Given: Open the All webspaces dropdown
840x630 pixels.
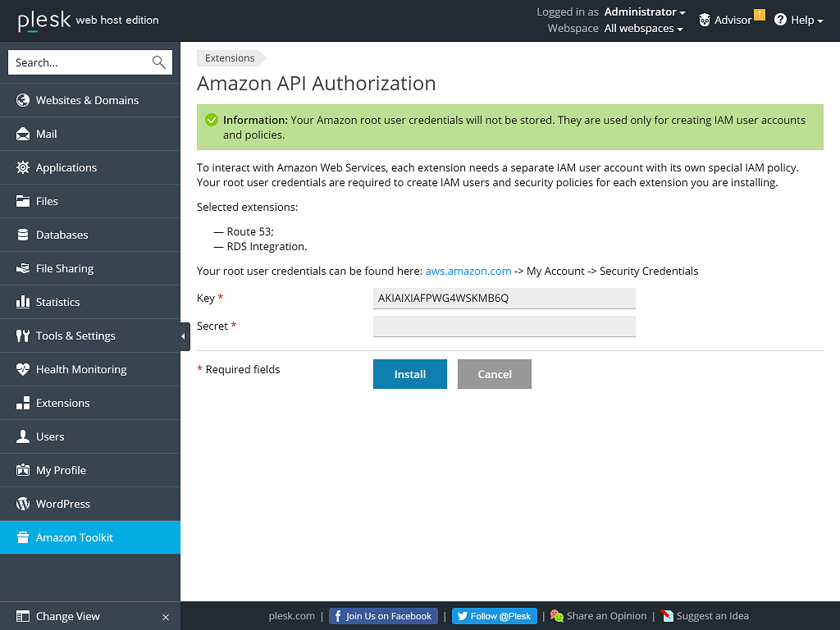Looking at the screenshot, I should pos(643,29).
